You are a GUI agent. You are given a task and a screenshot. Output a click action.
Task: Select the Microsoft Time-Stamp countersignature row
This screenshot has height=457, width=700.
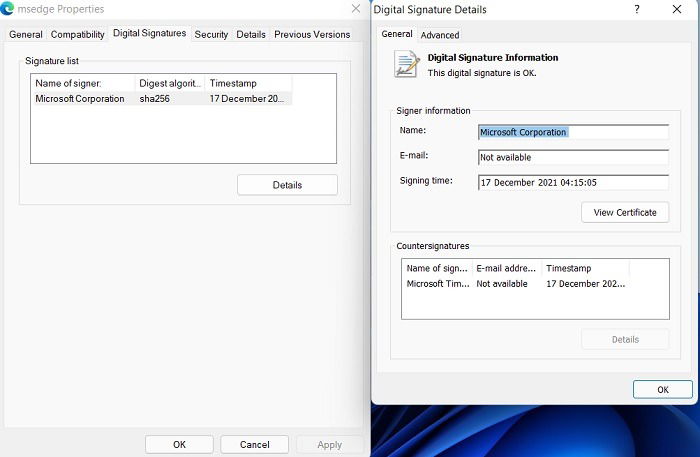516,284
